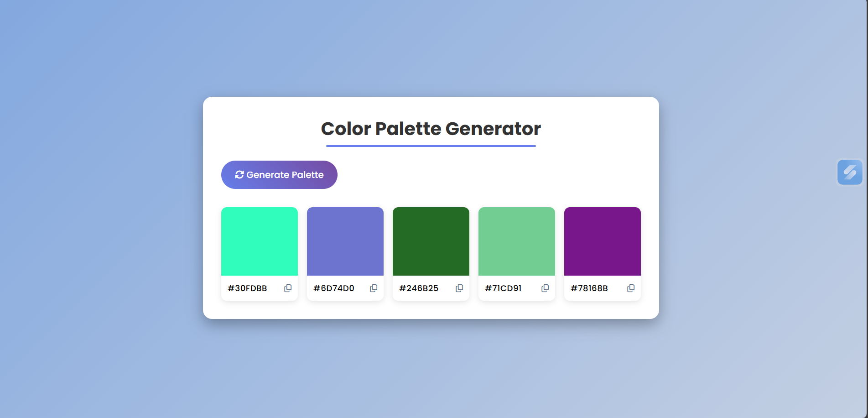
Task: Copy the #30FDBB hex code
Action: (288, 288)
